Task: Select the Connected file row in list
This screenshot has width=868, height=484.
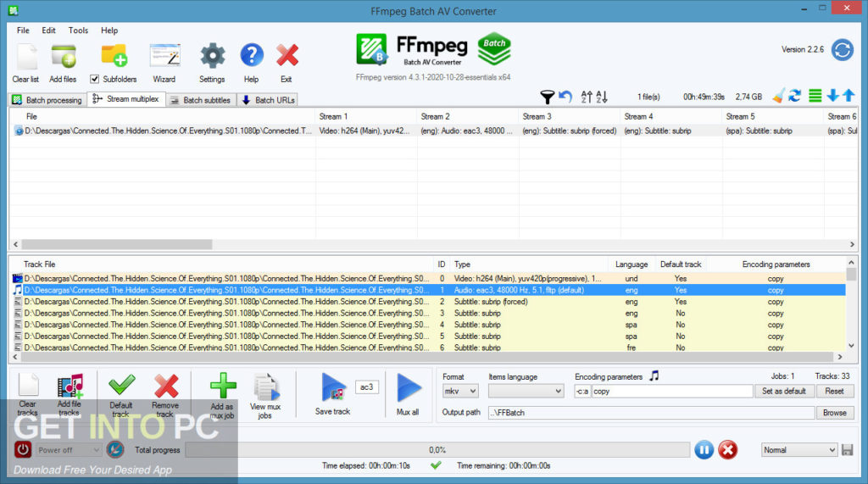Action: tap(433, 131)
